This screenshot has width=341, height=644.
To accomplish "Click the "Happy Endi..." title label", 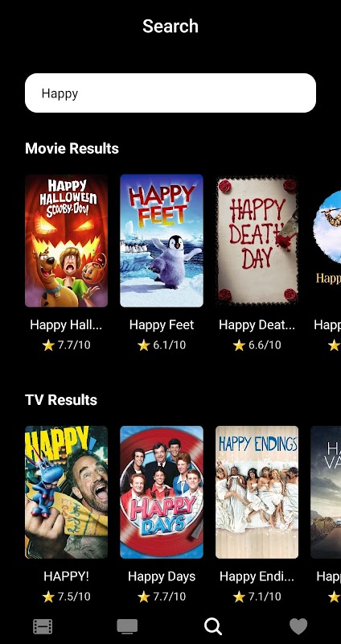I will click(257, 576).
